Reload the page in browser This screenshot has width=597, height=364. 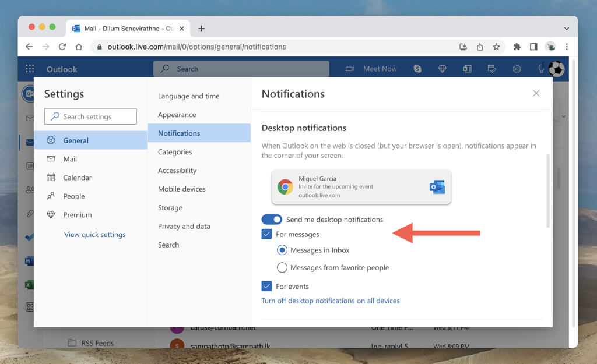[x=62, y=47]
